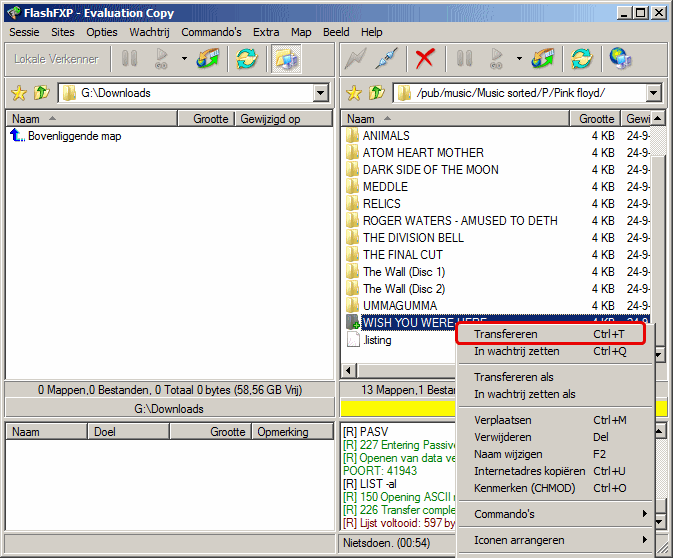Viewport: 673px width, 558px height.
Task: Open the Wachtrij menu
Action: pos(149,32)
